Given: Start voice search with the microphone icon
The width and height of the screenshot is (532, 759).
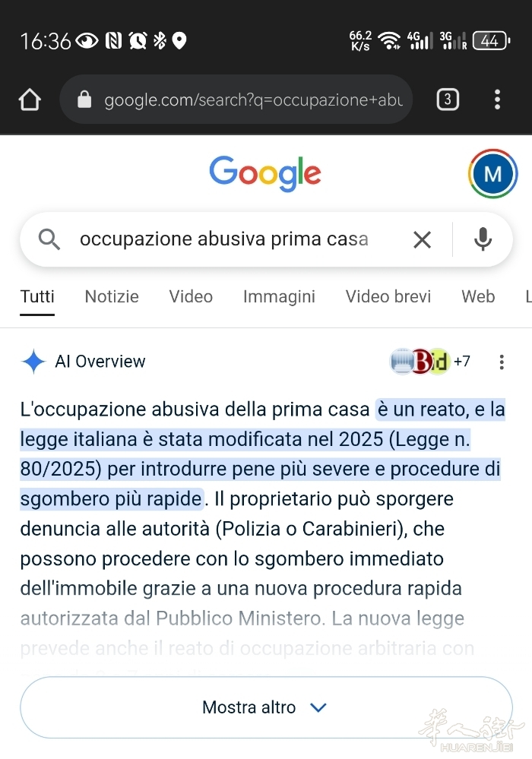Looking at the screenshot, I should point(483,239).
